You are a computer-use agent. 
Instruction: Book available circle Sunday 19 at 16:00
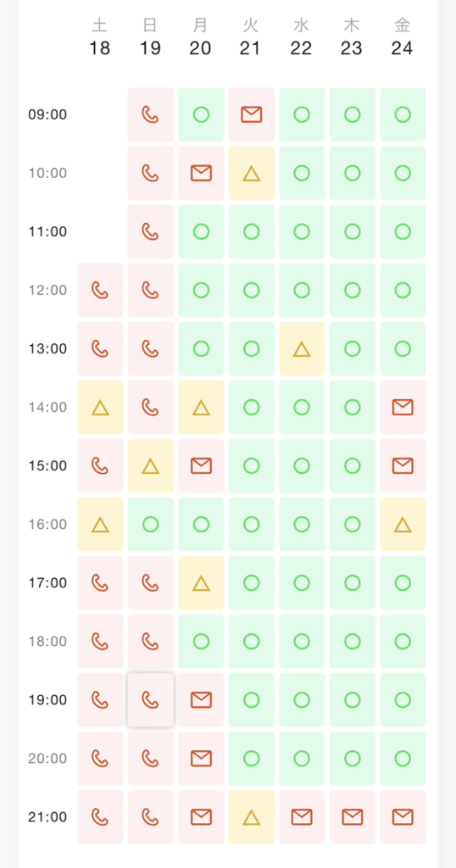(x=150, y=524)
